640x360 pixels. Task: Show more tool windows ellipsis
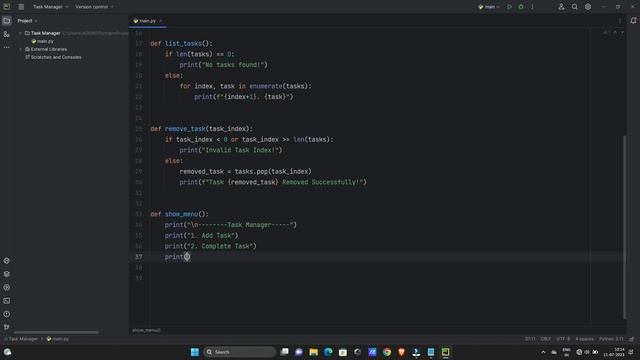(7, 48)
